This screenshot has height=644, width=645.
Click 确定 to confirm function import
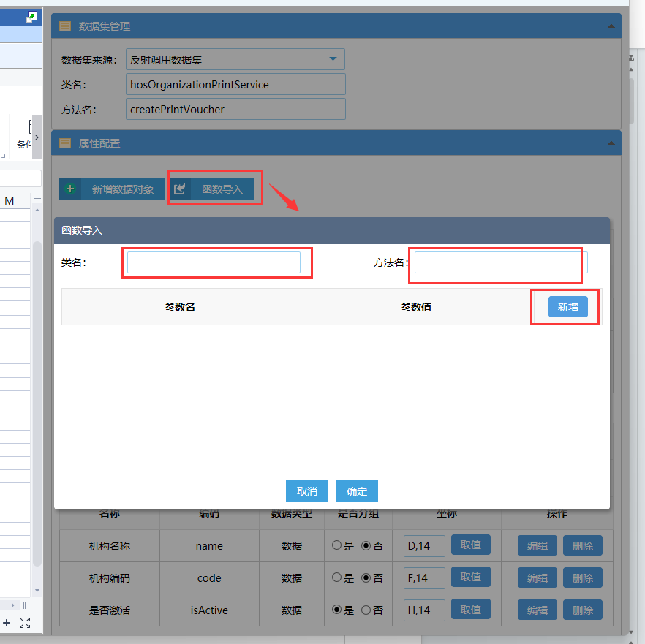pyautogui.click(x=357, y=491)
